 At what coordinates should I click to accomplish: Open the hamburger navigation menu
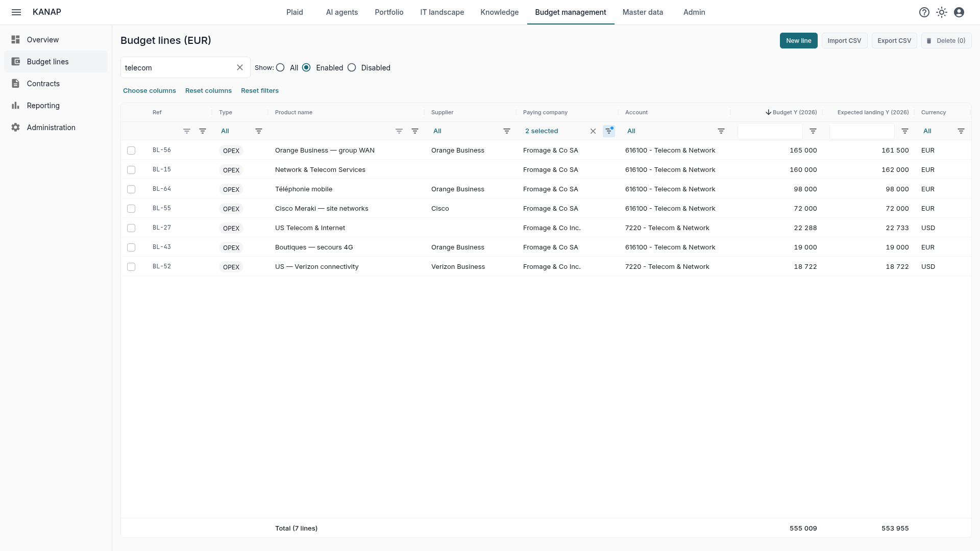[x=16, y=12]
